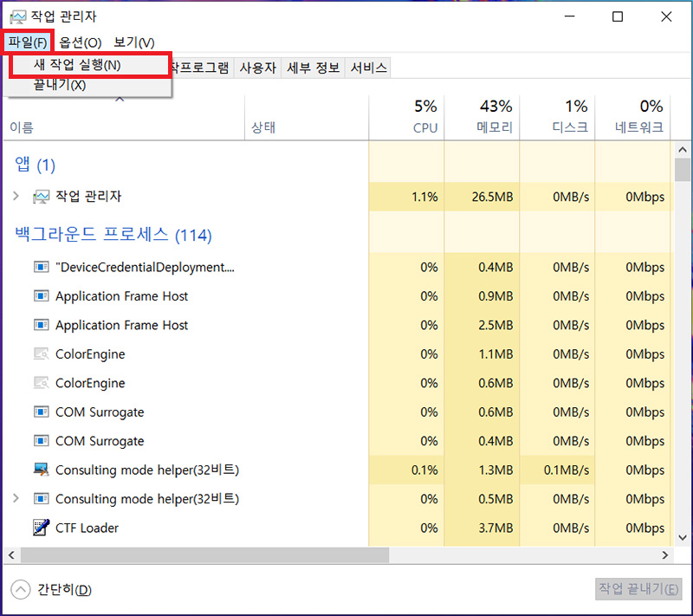Switch to the 서비스 tab
This screenshot has width=693, height=616.
click(368, 68)
